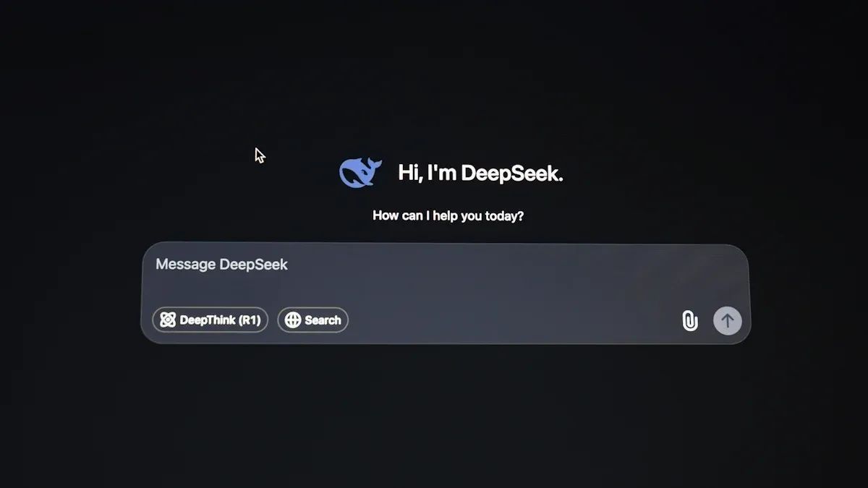
Task: Attach a document via the paperclip icon
Action: point(689,320)
